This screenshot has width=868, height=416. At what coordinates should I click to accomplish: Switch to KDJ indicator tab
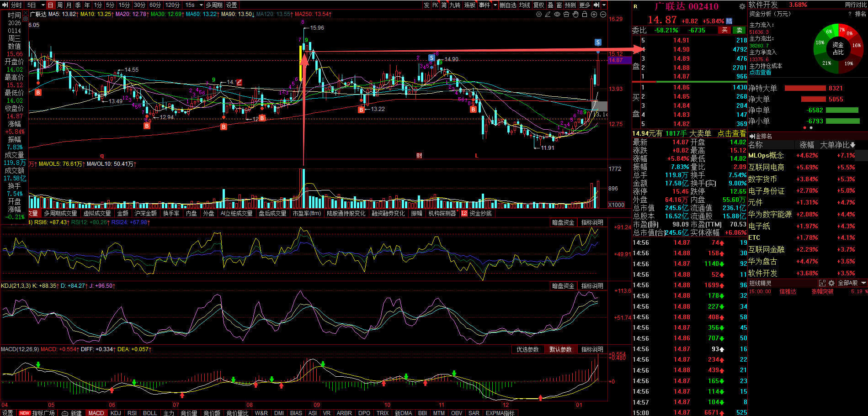(x=116, y=413)
